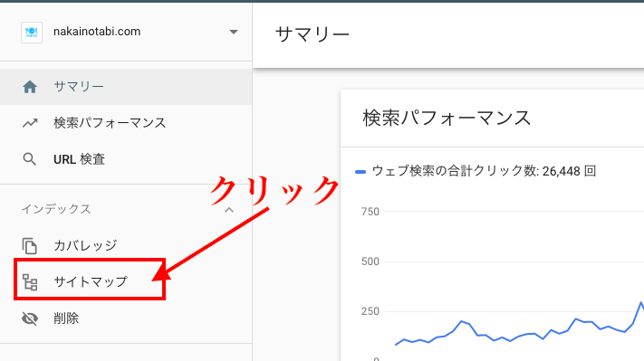
Task: Click the pages icon beside カバレッジ
Action: [30, 246]
